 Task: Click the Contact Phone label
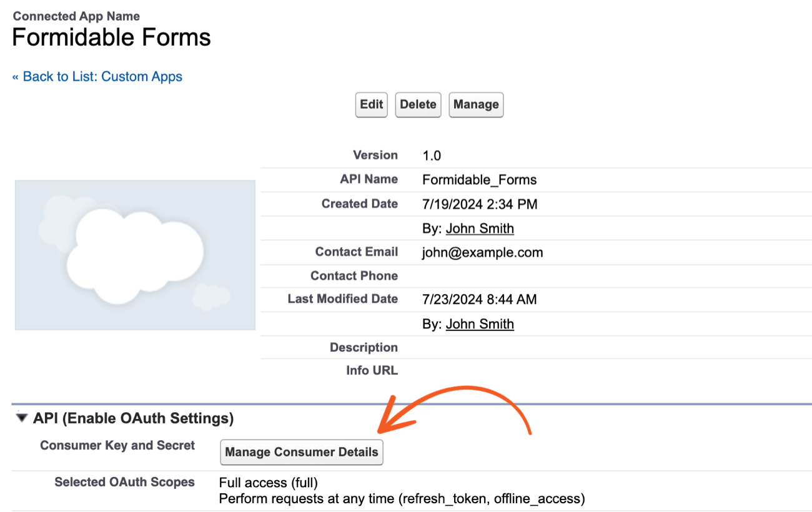tap(354, 276)
